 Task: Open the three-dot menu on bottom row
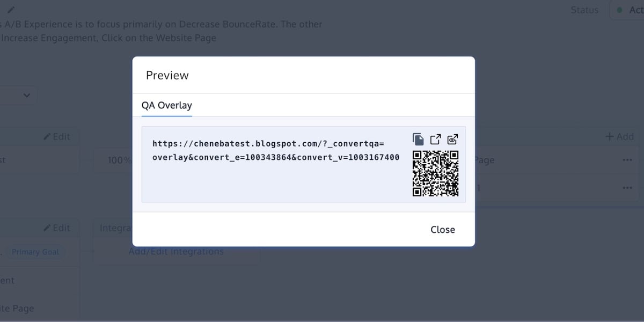pos(627,188)
